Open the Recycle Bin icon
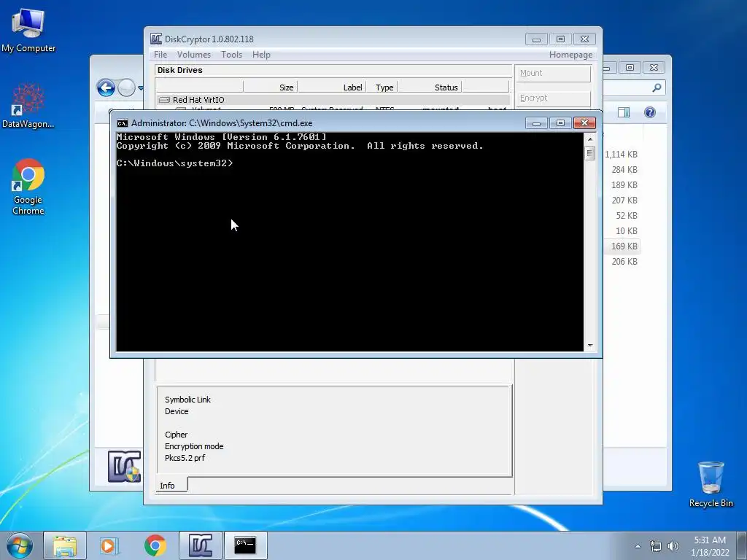The height and width of the screenshot is (560, 747). click(x=711, y=484)
